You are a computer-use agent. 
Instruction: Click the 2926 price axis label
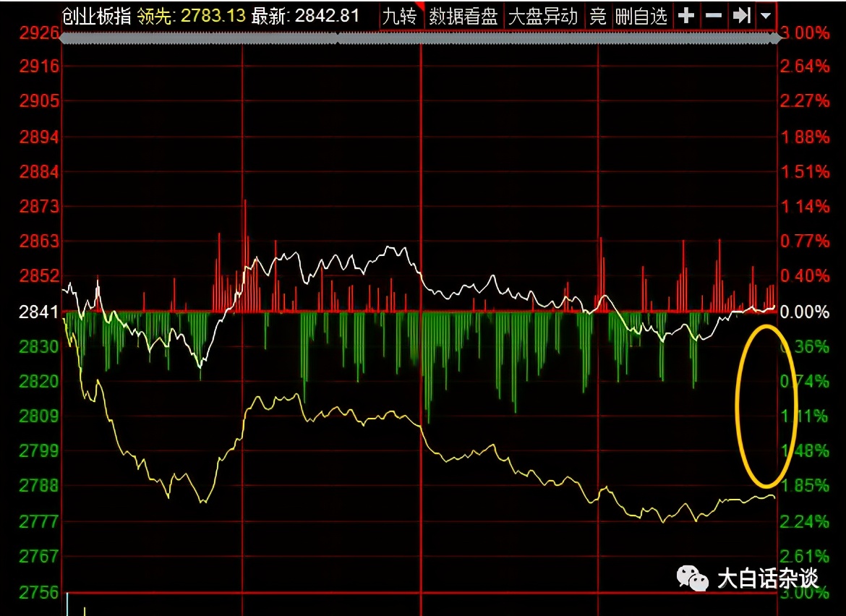click(39, 33)
